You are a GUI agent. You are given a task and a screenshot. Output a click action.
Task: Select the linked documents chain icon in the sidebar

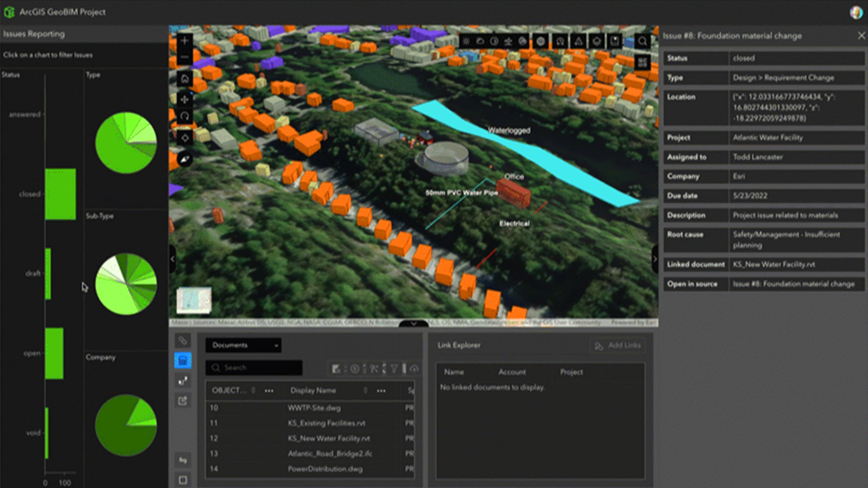pos(182,340)
